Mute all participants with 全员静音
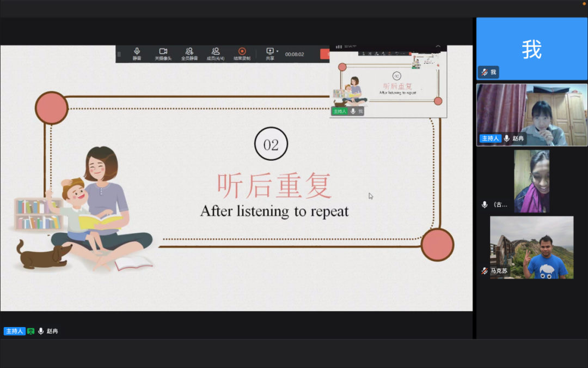The height and width of the screenshot is (368, 588). [189, 53]
